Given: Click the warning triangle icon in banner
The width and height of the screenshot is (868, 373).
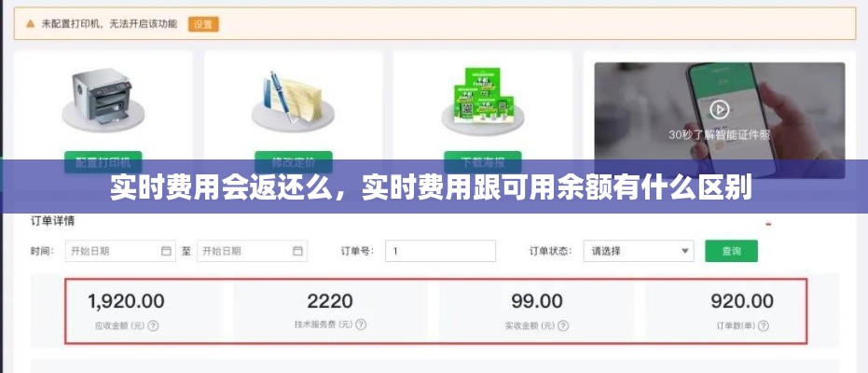Looking at the screenshot, I should tap(31, 24).
